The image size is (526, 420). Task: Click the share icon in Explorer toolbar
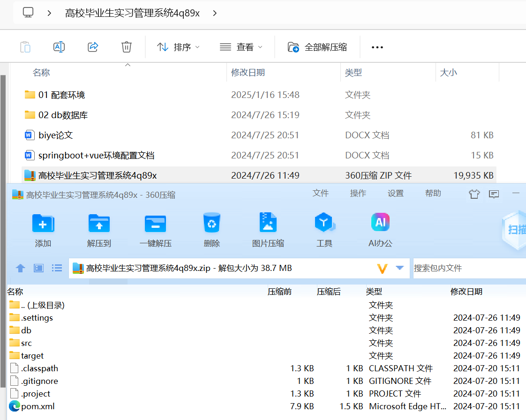click(92, 46)
